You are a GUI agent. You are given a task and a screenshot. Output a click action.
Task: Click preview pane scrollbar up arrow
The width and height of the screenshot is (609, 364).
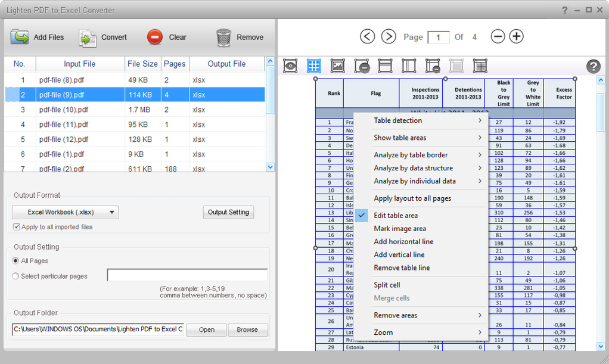coord(601,80)
